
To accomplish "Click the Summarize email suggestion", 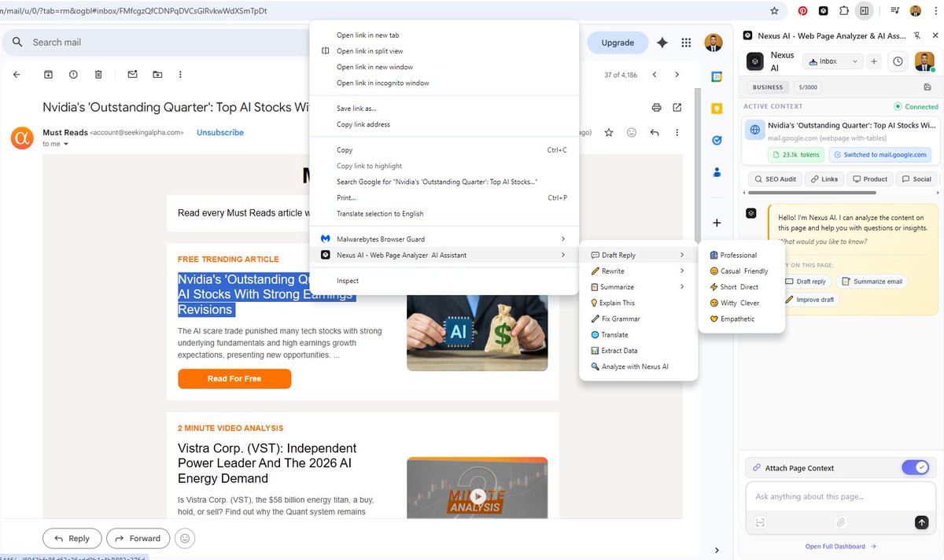I will pyautogui.click(x=871, y=282).
